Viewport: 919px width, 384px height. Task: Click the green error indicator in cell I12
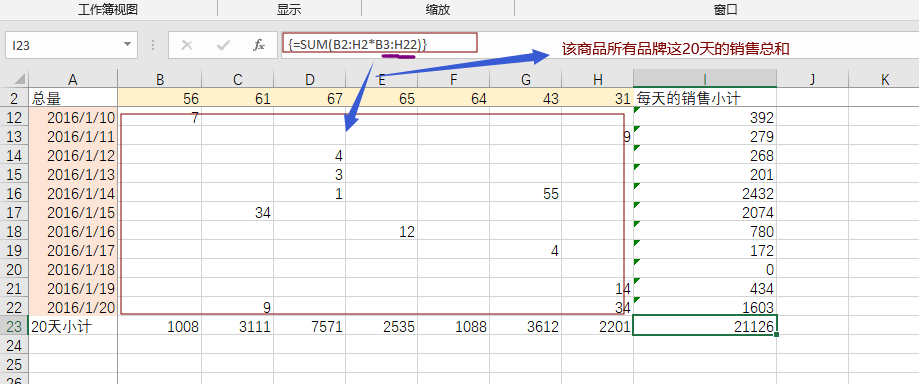coord(637,110)
